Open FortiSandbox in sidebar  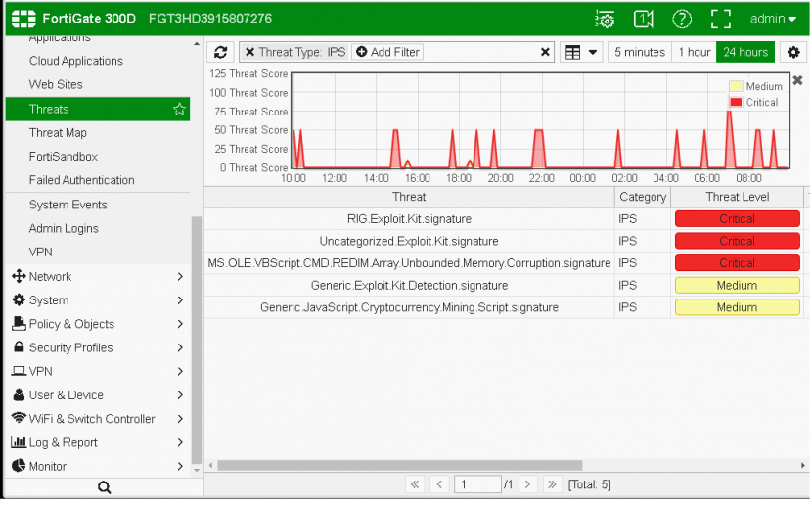click(x=64, y=157)
